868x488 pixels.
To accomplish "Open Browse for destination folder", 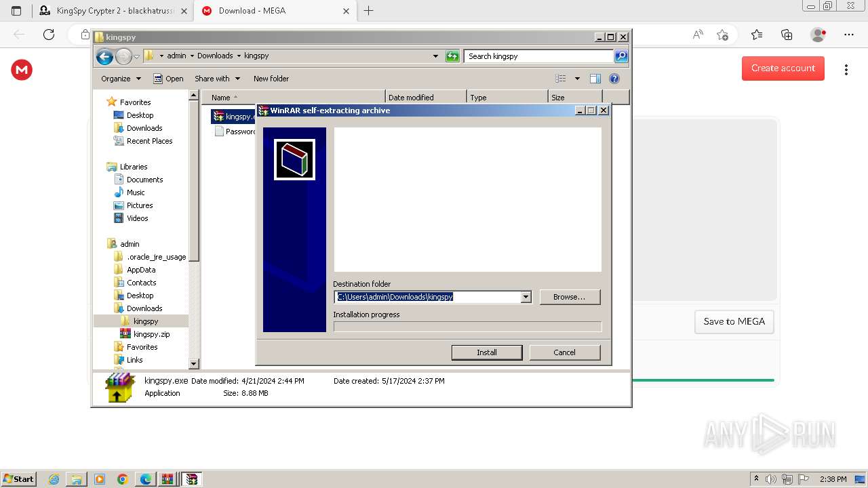I will [x=569, y=297].
